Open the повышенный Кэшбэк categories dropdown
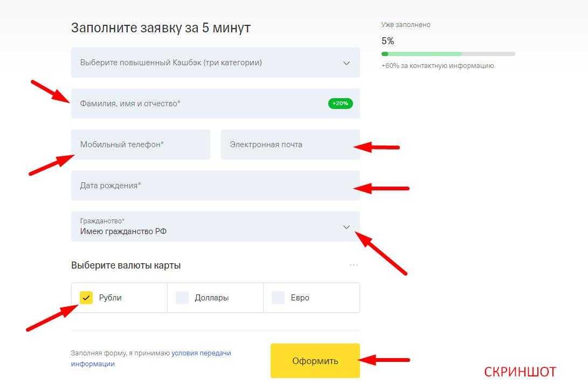 (205, 63)
